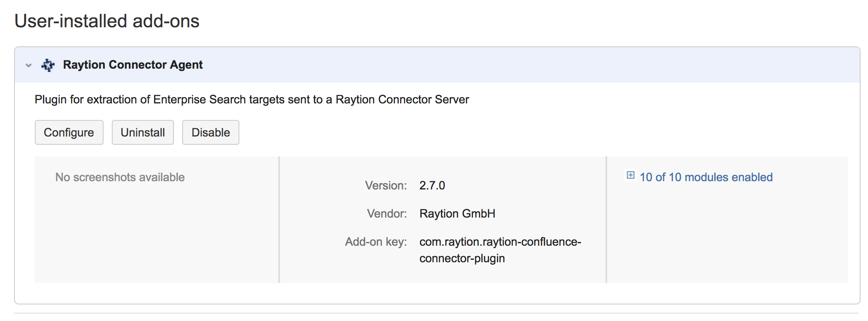Click the Add-on key label
Screen dimensions: 868x321
[x=376, y=242]
